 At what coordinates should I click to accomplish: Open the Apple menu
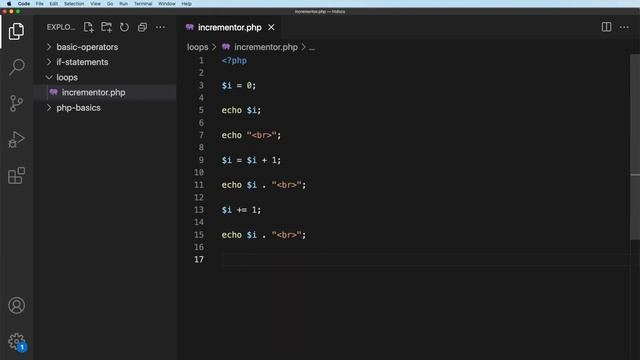(x=9, y=4)
